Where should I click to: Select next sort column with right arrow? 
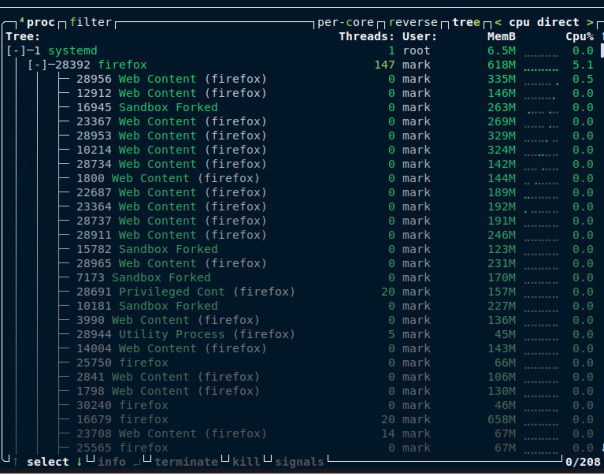590,22
